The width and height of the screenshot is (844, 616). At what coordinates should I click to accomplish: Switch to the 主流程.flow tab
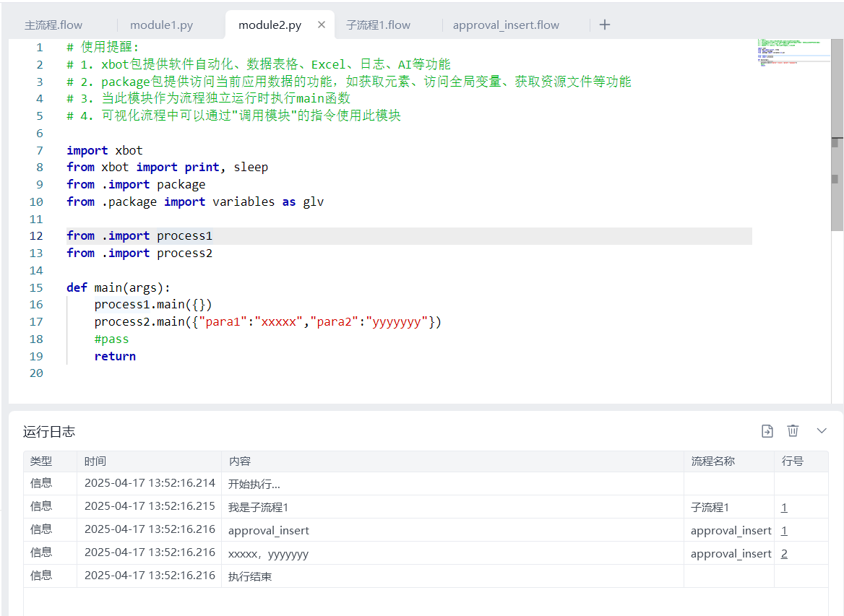pyautogui.click(x=53, y=25)
